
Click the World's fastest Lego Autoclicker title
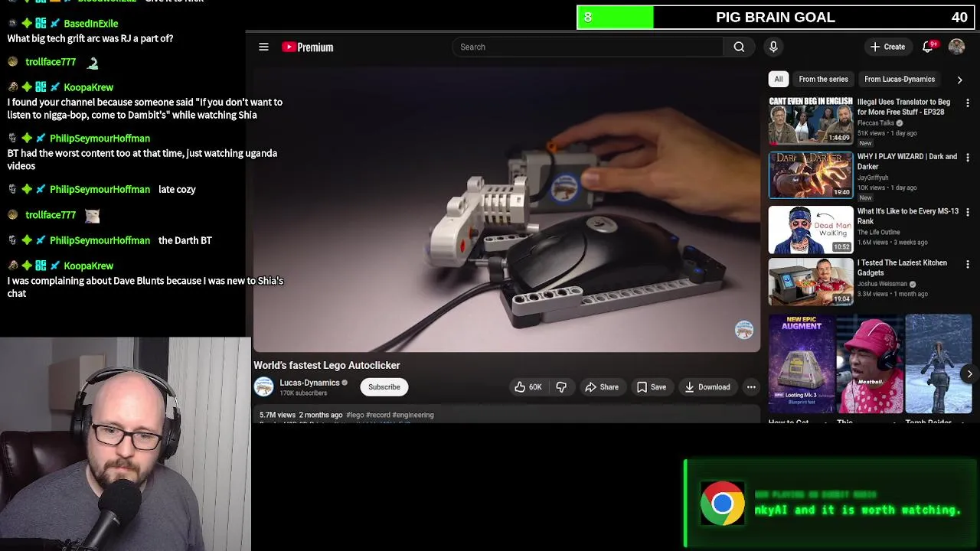[327, 365]
